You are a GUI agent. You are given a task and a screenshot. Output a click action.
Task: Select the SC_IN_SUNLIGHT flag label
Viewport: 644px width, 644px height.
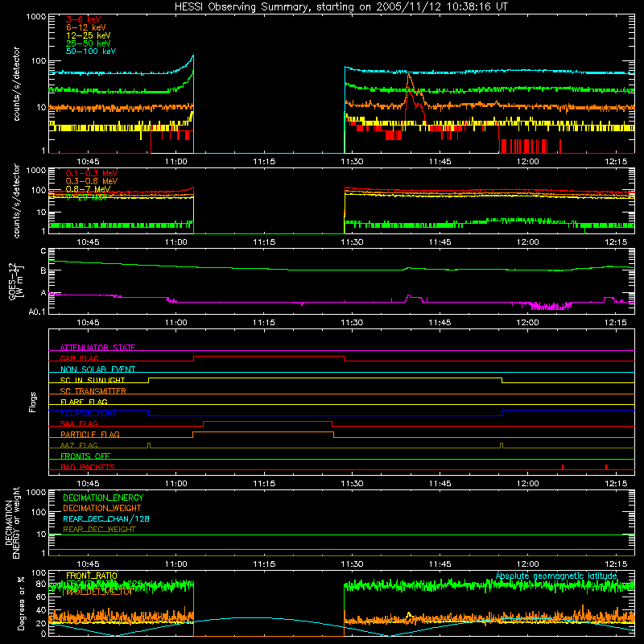[93, 380]
